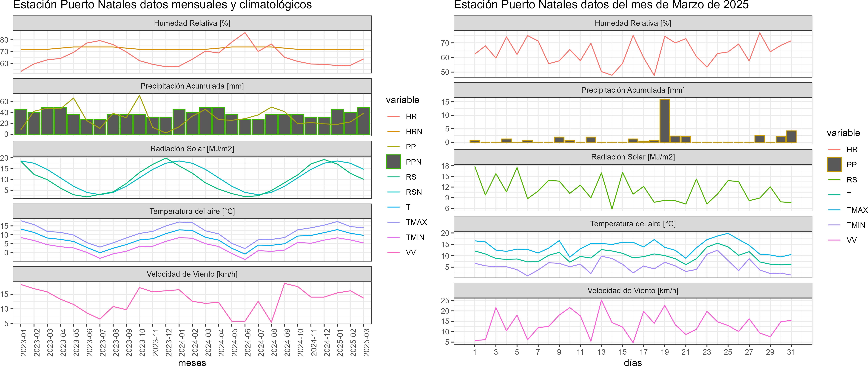Click the '2024-06' month axis label
This screenshot has height=366, width=868.
pos(248,343)
